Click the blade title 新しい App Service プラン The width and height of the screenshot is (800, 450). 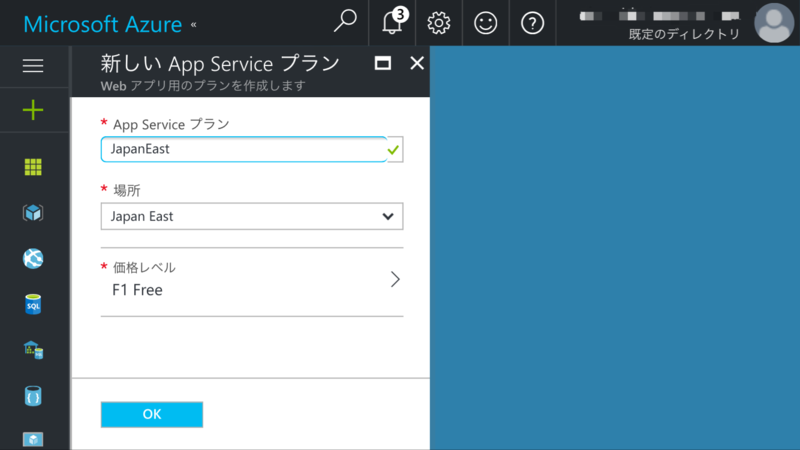pyautogui.click(x=220, y=64)
